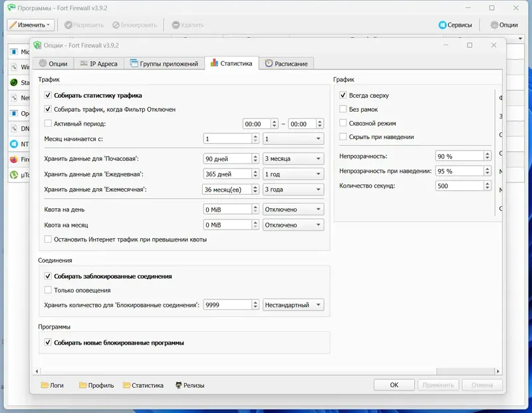Select the Op program row icon
The image size is (532, 413).
(14, 113)
